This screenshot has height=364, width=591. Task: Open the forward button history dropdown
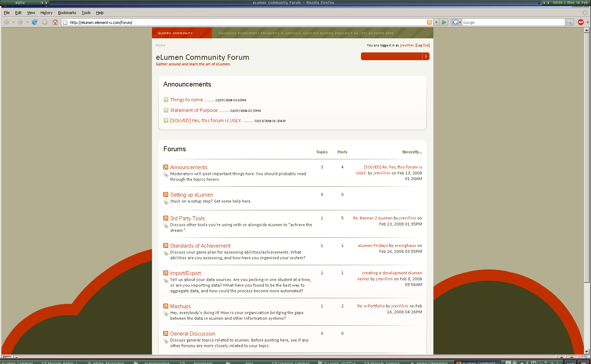tap(27, 22)
